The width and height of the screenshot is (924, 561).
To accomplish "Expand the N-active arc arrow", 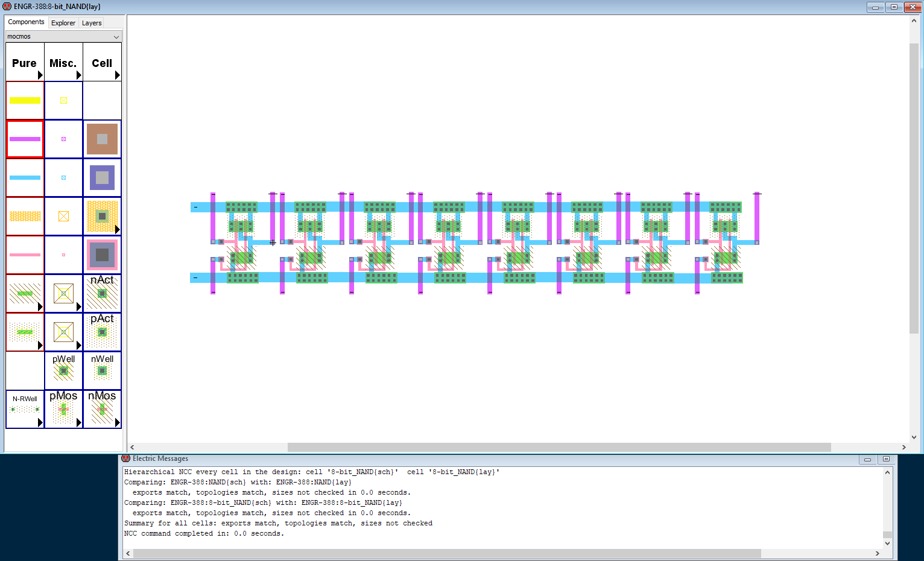I will [x=40, y=306].
